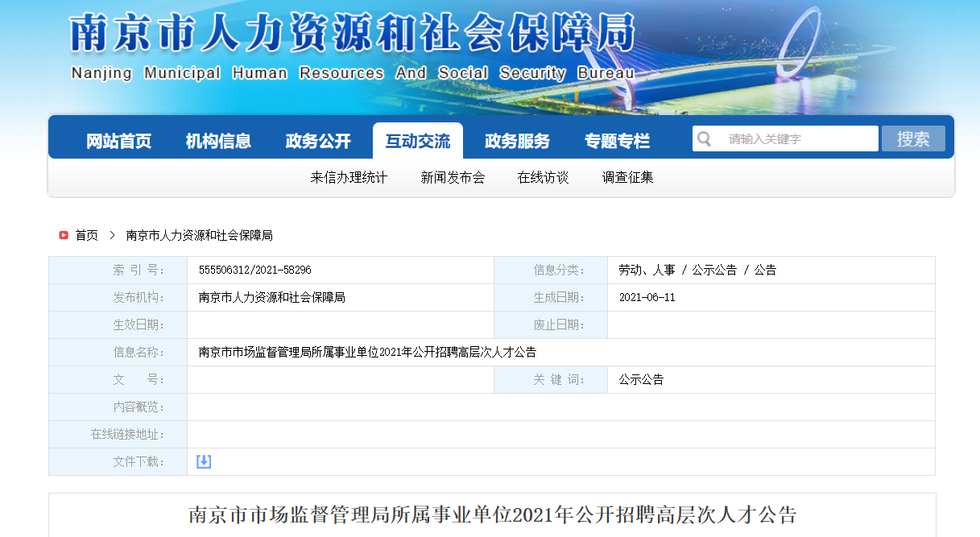The width and height of the screenshot is (980, 537).
Task: Click the large announcement heading
Action: (x=492, y=515)
